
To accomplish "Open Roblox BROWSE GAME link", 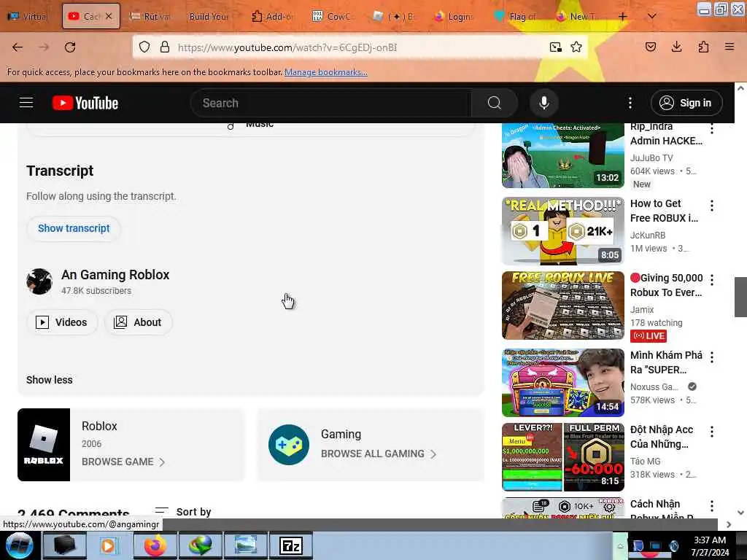I will [123, 462].
